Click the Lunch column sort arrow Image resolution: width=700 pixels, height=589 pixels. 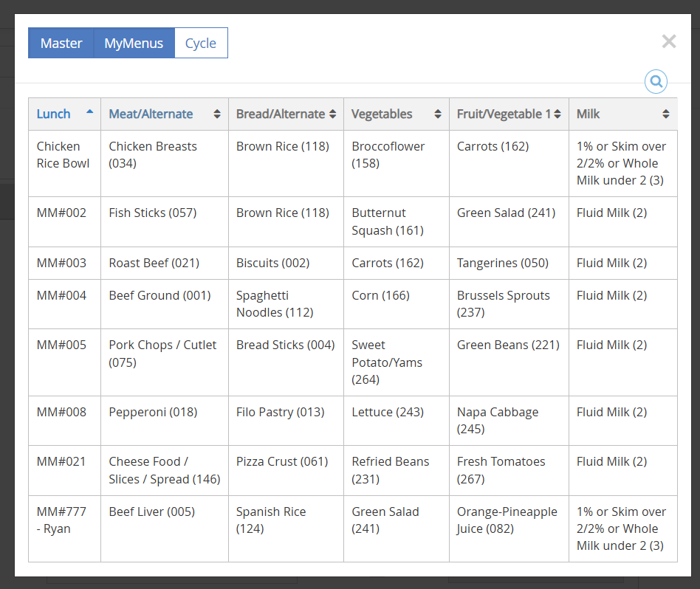point(90,111)
